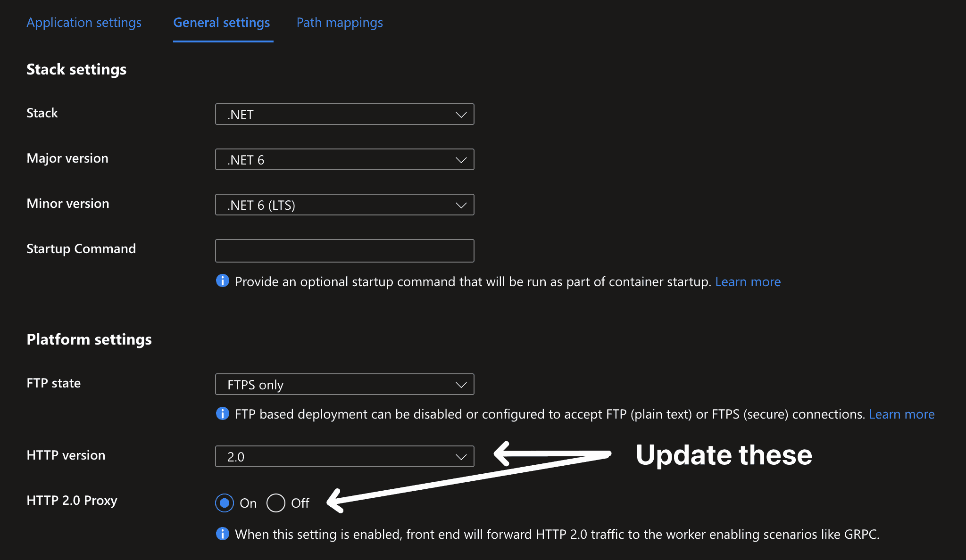This screenshot has width=966, height=560.
Task: Open Learn more link for startup command
Action: coord(748,282)
